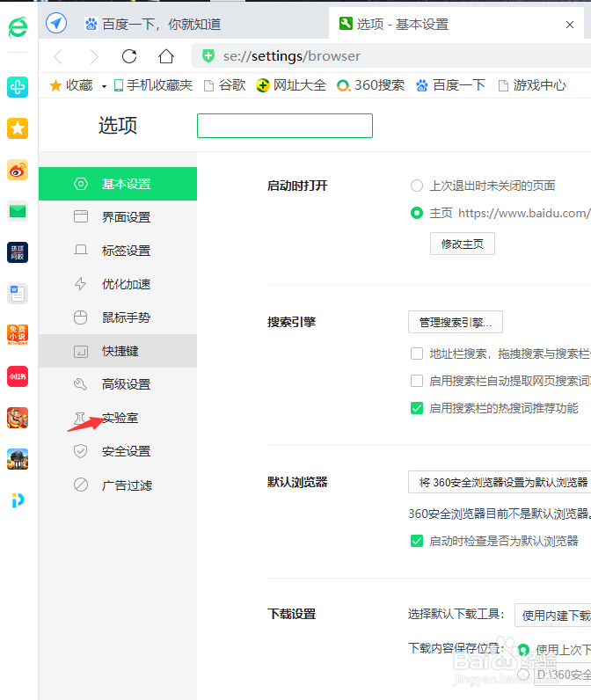Toggle 启动时检查是否为默认浏览器 checkbox
This screenshot has width=591, height=700.
click(417, 541)
